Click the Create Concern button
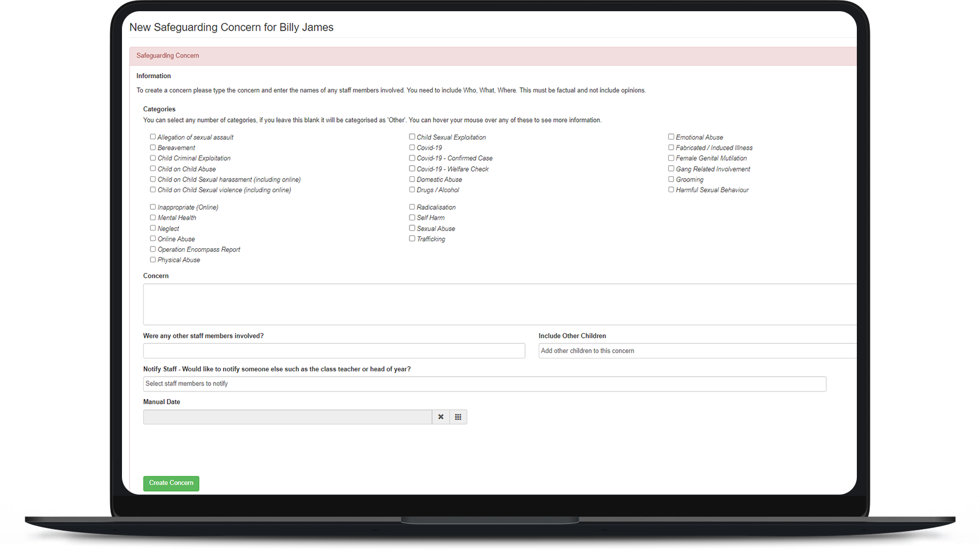Image resolution: width=980 pixels, height=550 pixels. 171,483
